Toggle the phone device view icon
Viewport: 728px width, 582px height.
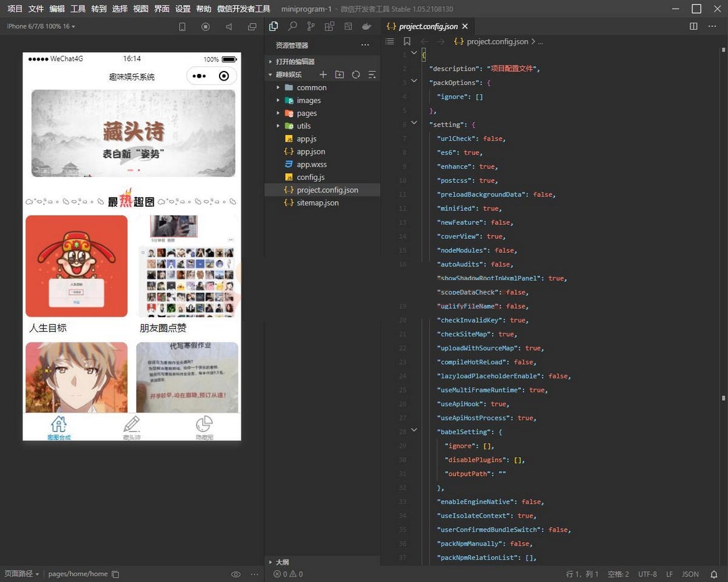tap(182, 27)
